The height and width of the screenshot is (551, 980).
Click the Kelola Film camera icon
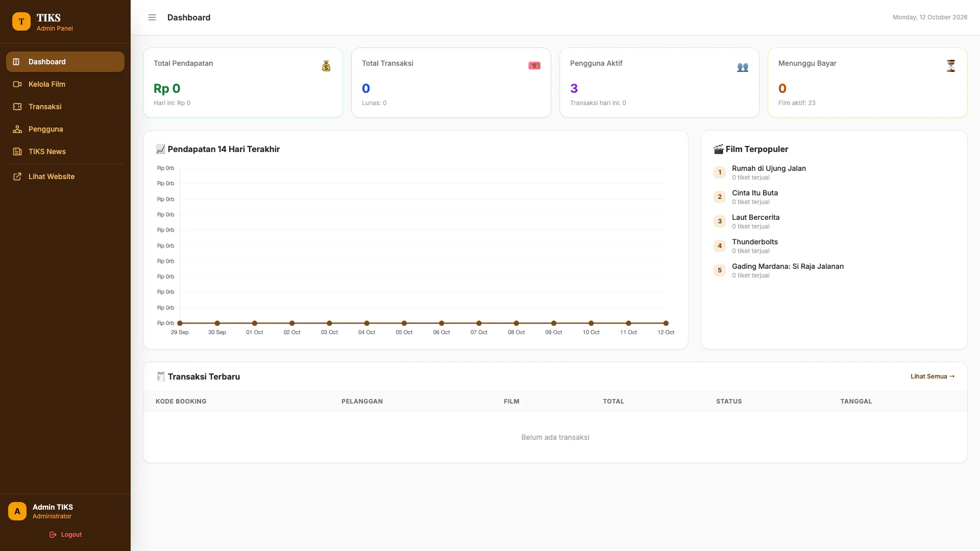click(17, 84)
